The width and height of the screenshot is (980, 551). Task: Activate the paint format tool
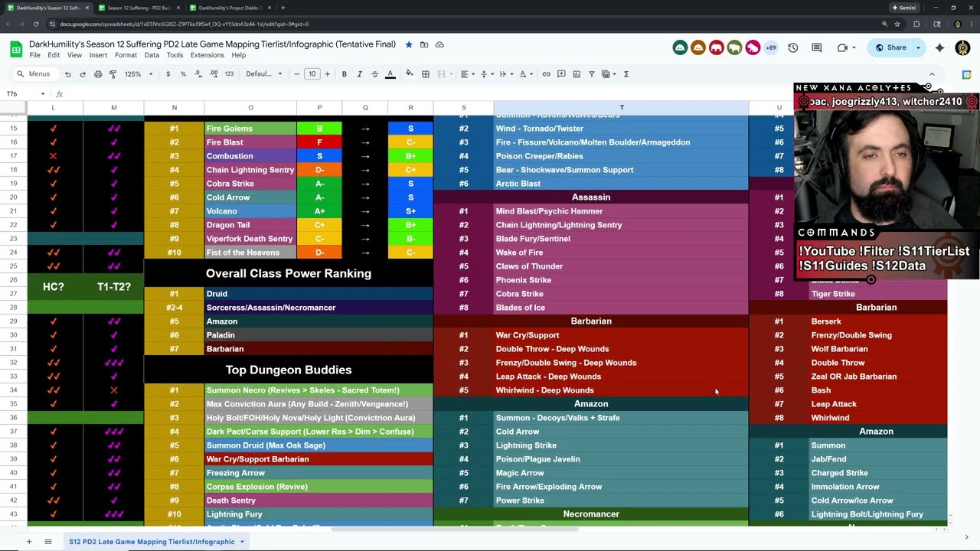(113, 74)
